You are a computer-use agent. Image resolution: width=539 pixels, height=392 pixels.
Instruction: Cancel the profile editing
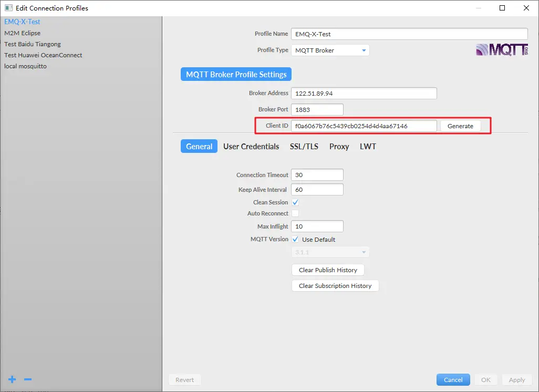coord(453,379)
